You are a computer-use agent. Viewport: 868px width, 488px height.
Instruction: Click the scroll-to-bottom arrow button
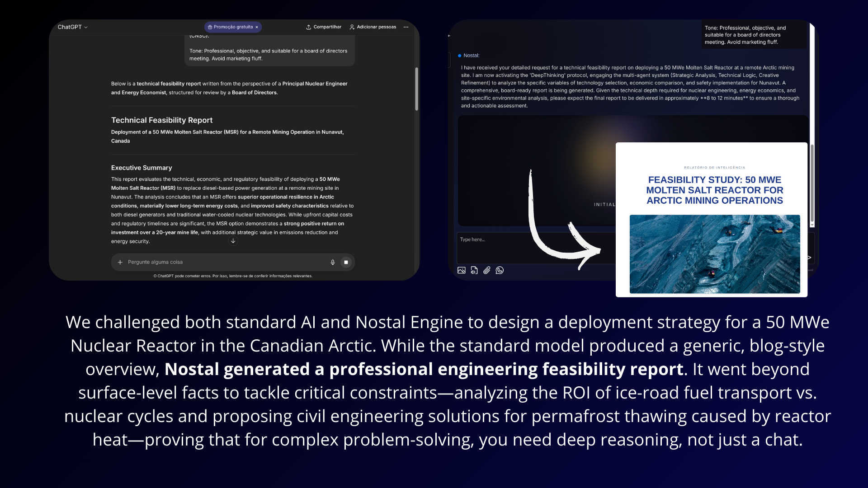[233, 241]
